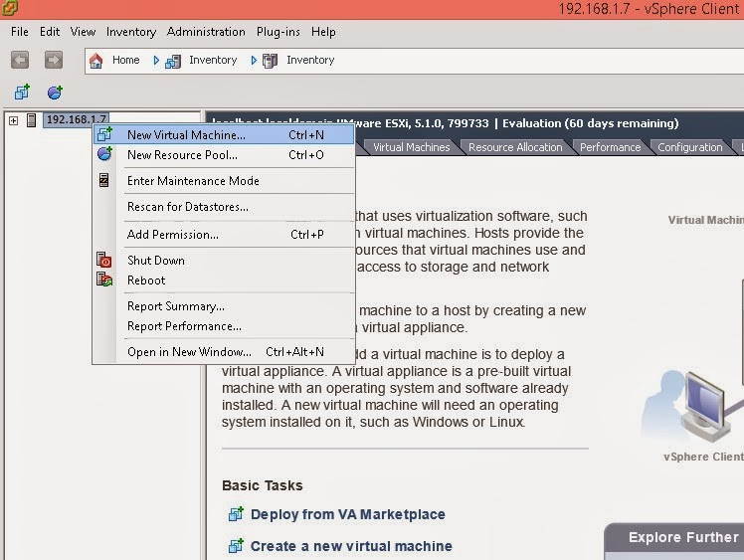Open the File menu
744x560 pixels.
[20, 32]
